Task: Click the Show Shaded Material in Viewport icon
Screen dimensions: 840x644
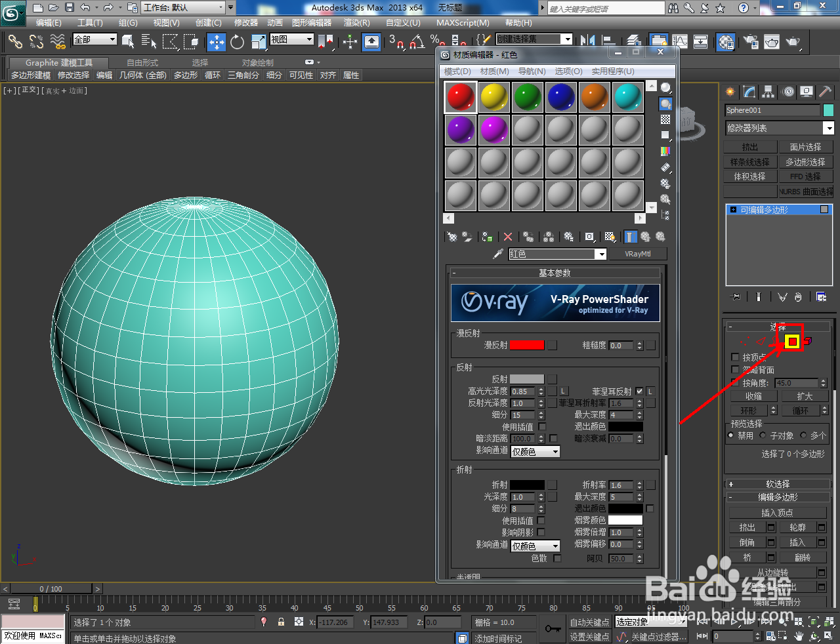Action: (x=610, y=237)
